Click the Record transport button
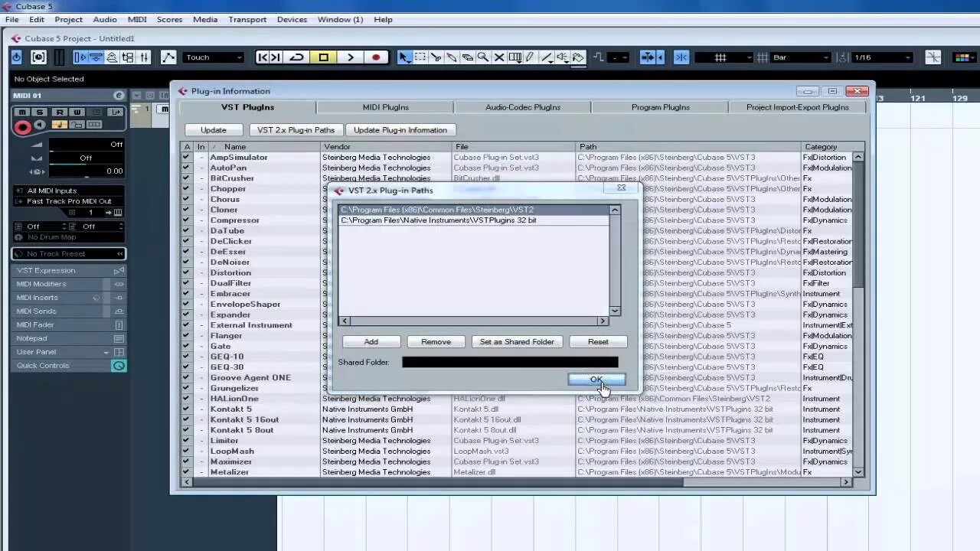The image size is (980, 551). 376,57
